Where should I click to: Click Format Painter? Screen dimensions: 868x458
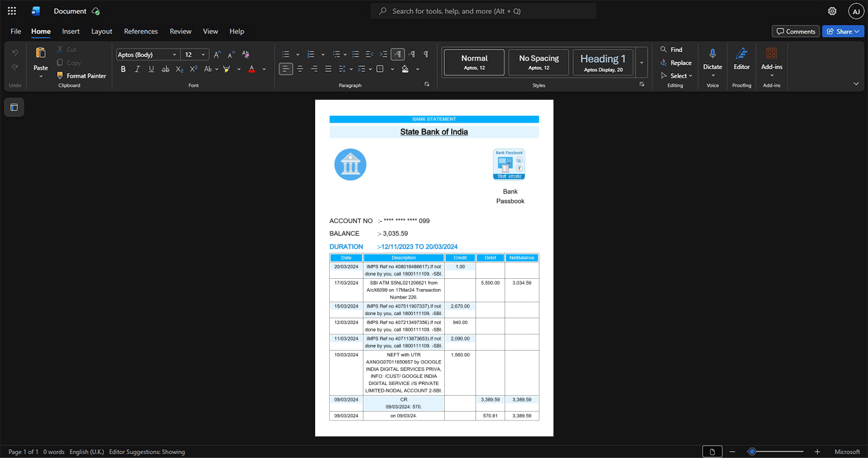[81, 76]
